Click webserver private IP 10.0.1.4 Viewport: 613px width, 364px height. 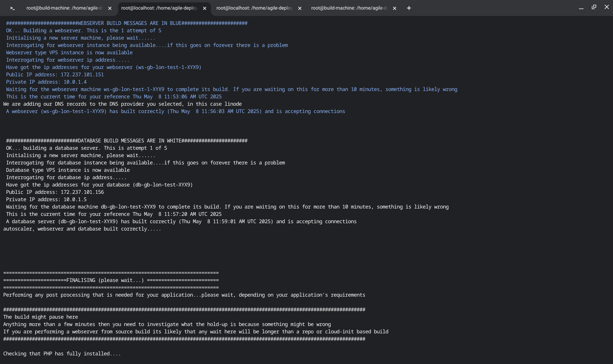(75, 82)
